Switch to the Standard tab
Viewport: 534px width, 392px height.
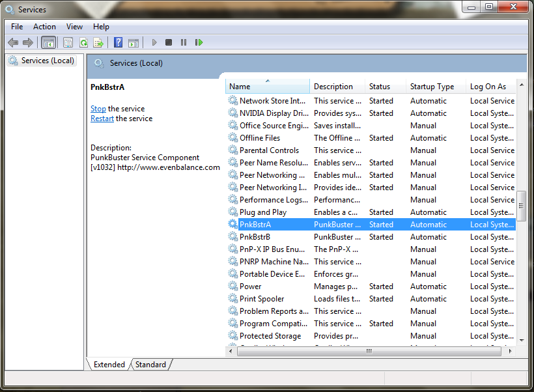pyautogui.click(x=150, y=365)
